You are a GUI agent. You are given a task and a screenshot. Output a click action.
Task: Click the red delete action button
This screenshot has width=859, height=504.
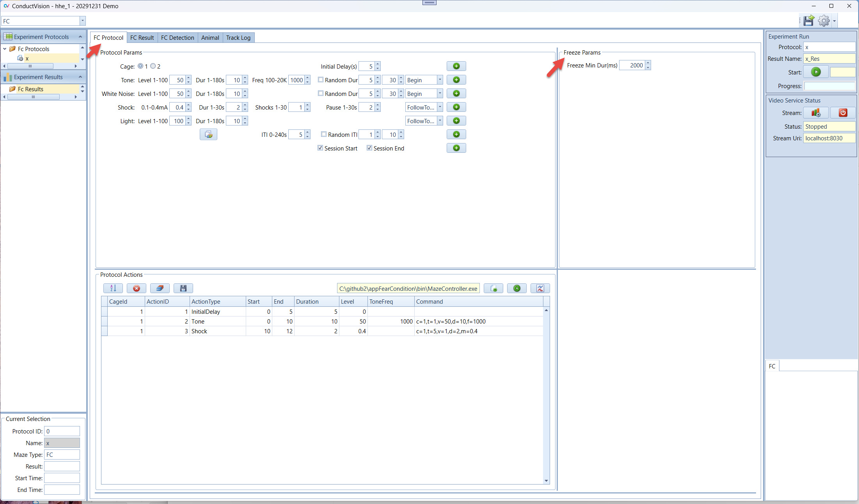(137, 288)
